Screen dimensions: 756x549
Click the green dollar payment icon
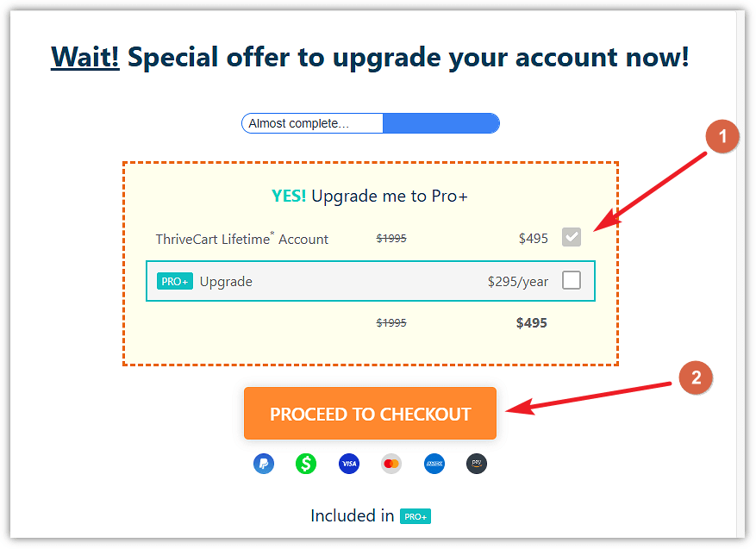[x=306, y=464]
